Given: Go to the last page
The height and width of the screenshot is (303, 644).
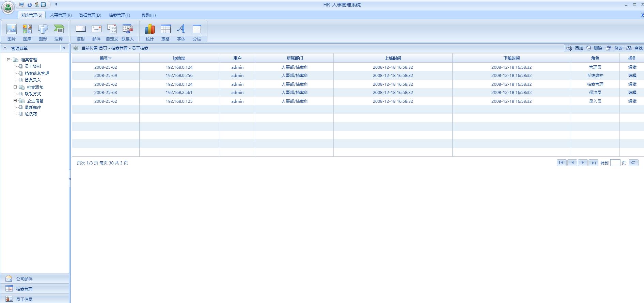Looking at the screenshot, I should pos(593,163).
